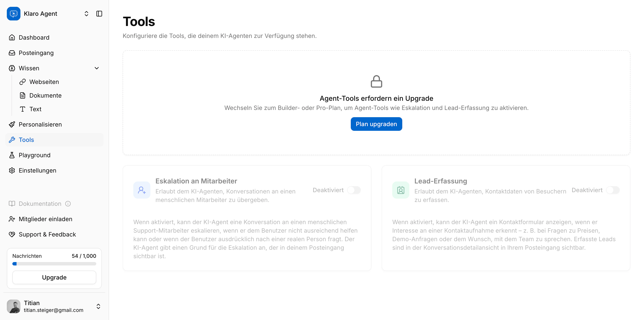
Task: Open the Dashboard from the sidebar
Action: coord(34,37)
